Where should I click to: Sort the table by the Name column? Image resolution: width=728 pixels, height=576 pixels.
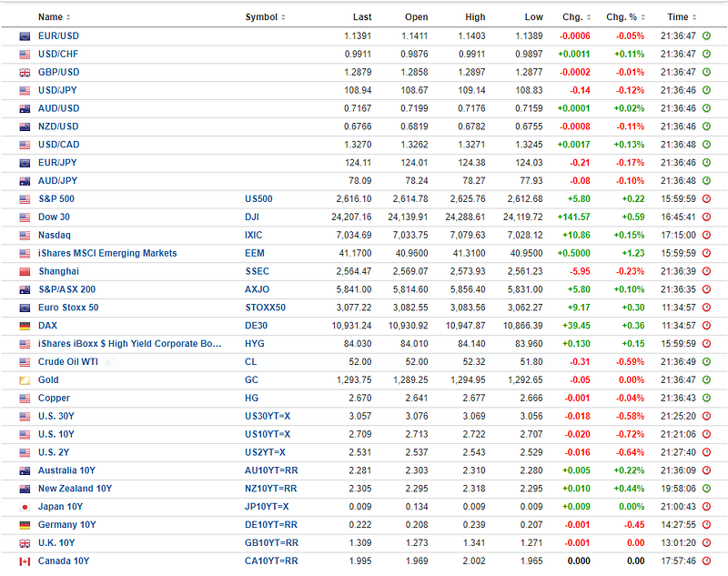click(x=54, y=17)
